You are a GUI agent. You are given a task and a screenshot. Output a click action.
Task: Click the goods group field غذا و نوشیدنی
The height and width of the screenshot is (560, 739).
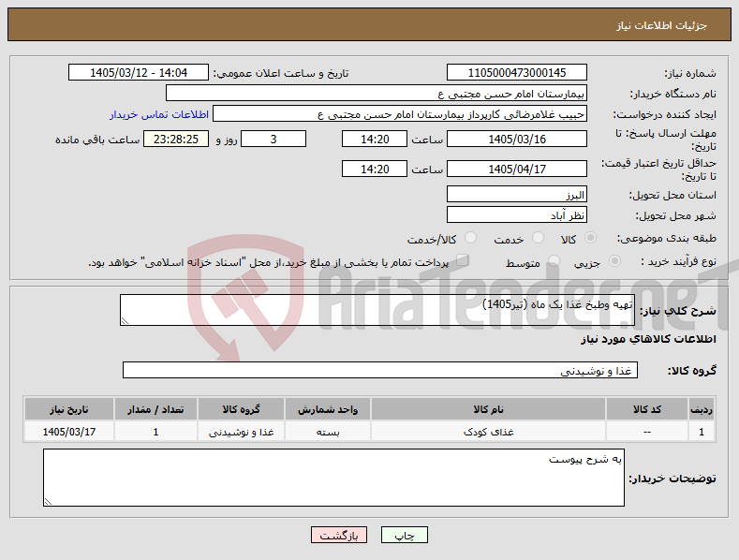tap(380, 371)
